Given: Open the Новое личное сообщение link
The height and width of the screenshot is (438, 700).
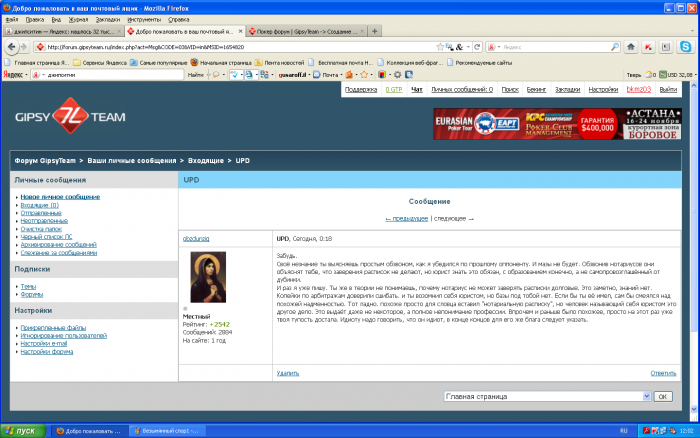Looking at the screenshot, I should (60, 197).
